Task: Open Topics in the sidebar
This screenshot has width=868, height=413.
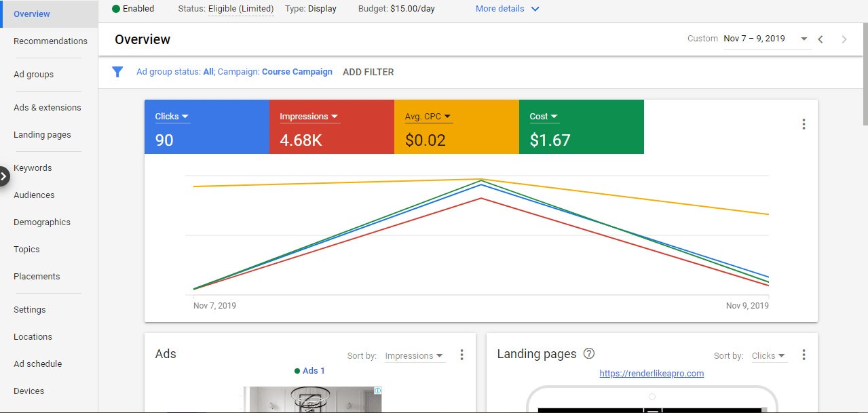Action: pyautogui.click(x=26, y=250)
